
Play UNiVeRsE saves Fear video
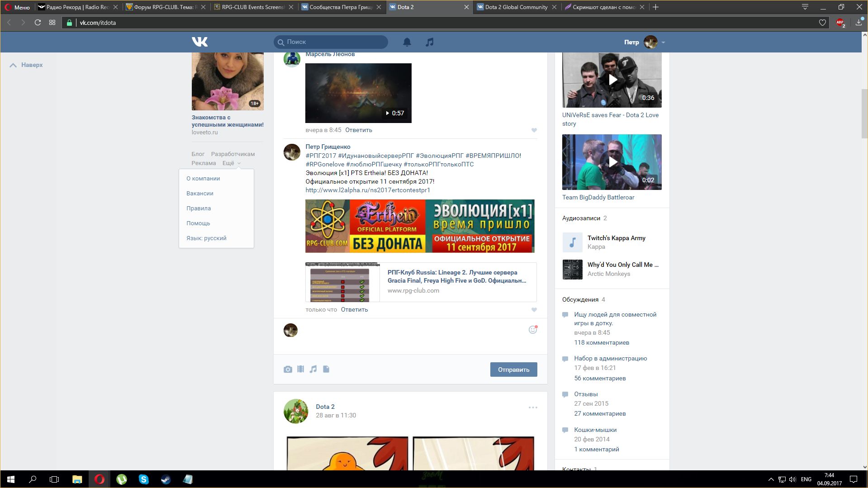click(612, 80)
